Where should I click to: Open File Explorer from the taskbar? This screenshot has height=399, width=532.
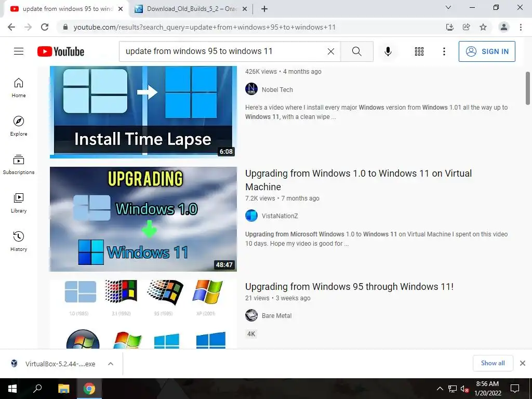pyautogui.click(x=63, y=389)
